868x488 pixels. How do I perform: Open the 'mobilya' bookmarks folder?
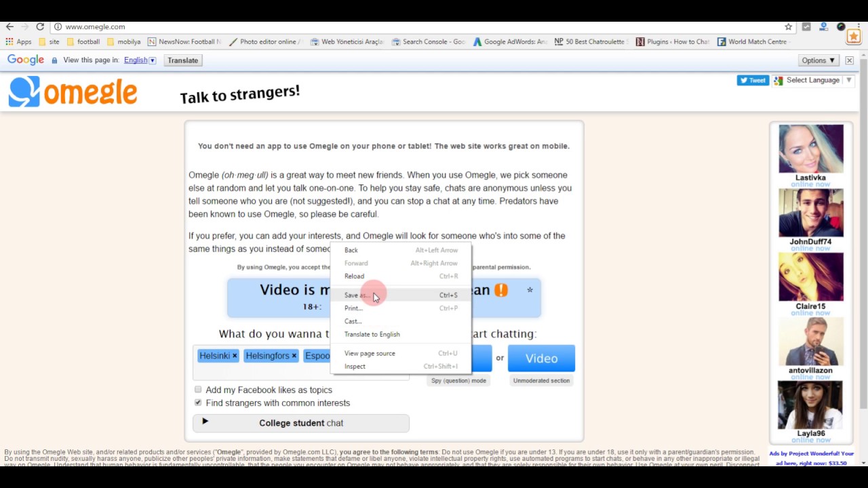[x=123, y=41]
